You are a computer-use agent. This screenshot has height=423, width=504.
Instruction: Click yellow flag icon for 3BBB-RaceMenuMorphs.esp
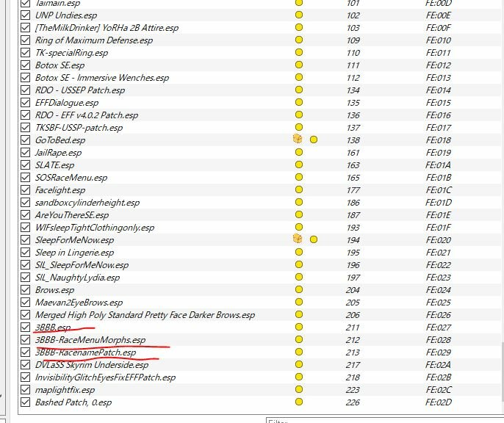(x=299, y=339)
